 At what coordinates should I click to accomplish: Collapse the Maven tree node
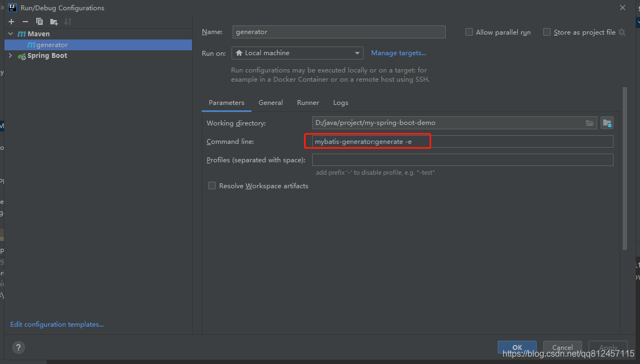point(11,34)
